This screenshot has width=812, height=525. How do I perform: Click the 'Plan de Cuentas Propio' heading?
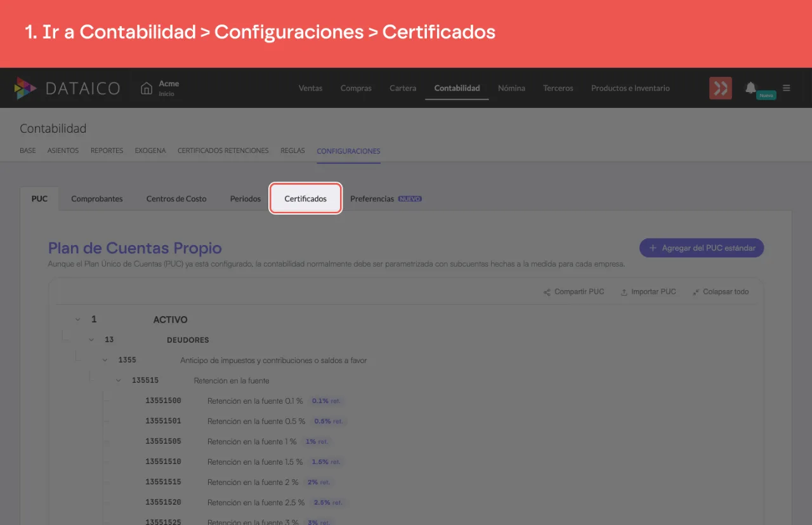[135, 248]
